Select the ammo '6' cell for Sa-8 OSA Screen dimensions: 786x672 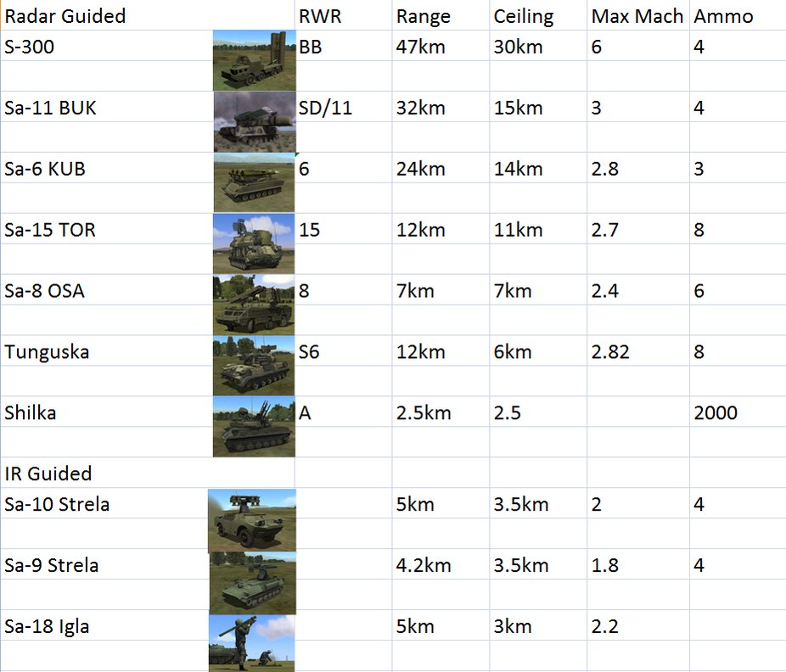738,291
